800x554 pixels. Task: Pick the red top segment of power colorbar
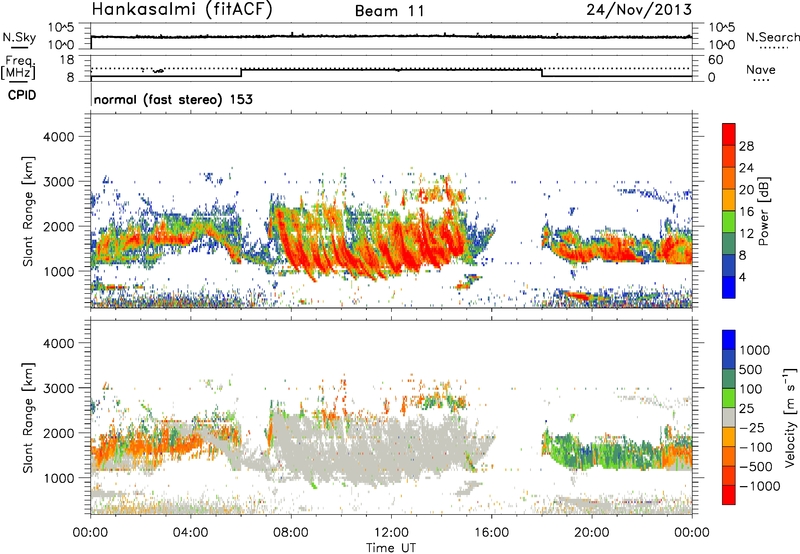tap(729, 135)
